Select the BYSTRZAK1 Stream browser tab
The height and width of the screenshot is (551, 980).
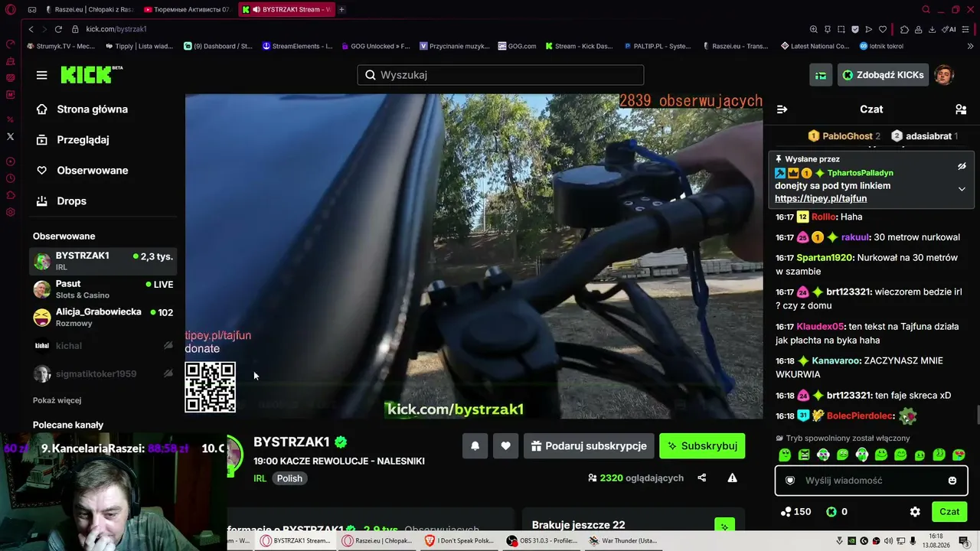[x=287, y=9]
